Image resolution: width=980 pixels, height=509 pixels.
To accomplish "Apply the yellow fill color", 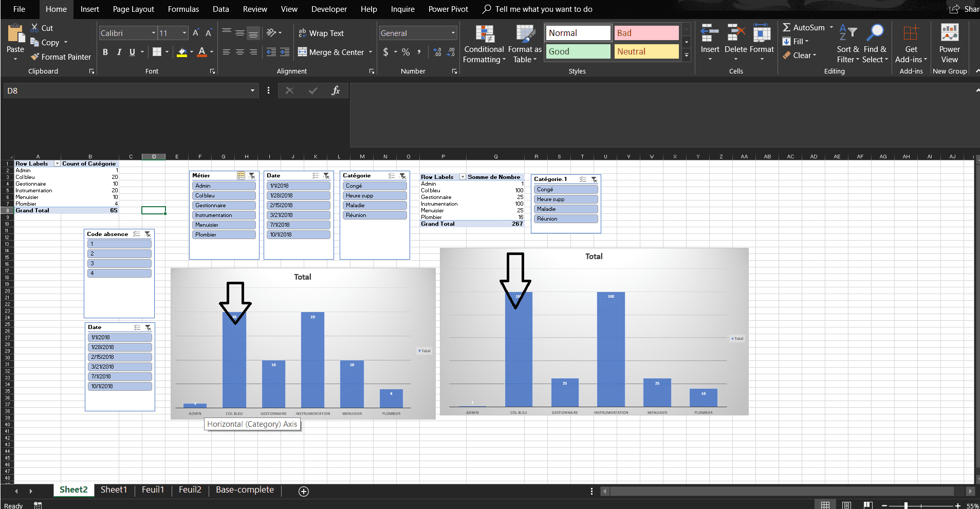I will click(x=182, y=52).
